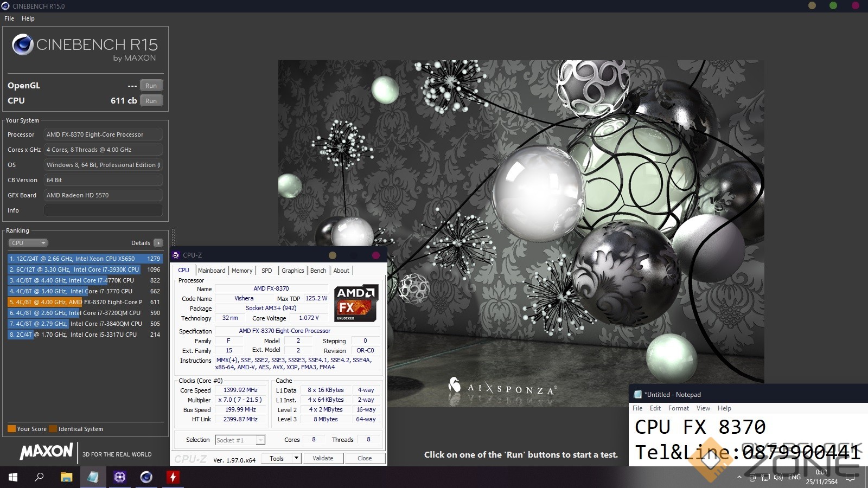Viewport: 868px width, 488px height.
Task: Click the Details arrow button in Ranking
Action: click(158, 243)
